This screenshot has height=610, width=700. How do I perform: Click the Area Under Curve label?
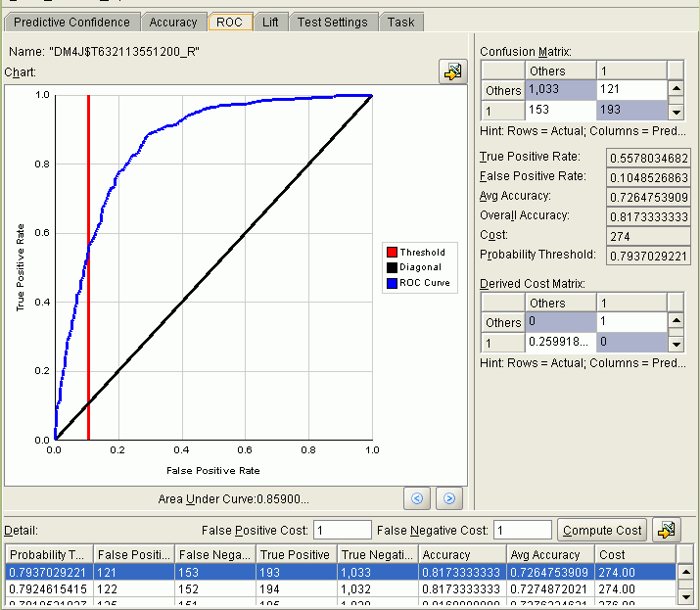coord(233,498)
